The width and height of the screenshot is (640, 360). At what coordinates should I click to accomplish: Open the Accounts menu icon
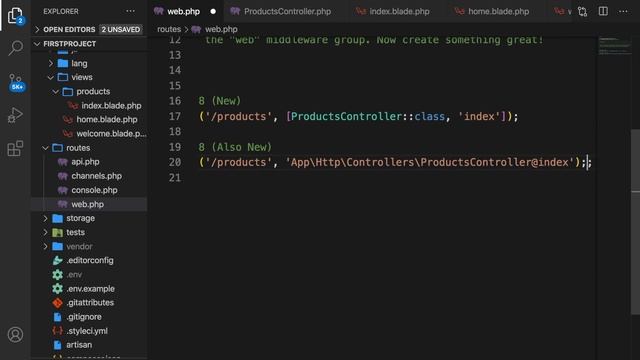(x=15, y=335)
